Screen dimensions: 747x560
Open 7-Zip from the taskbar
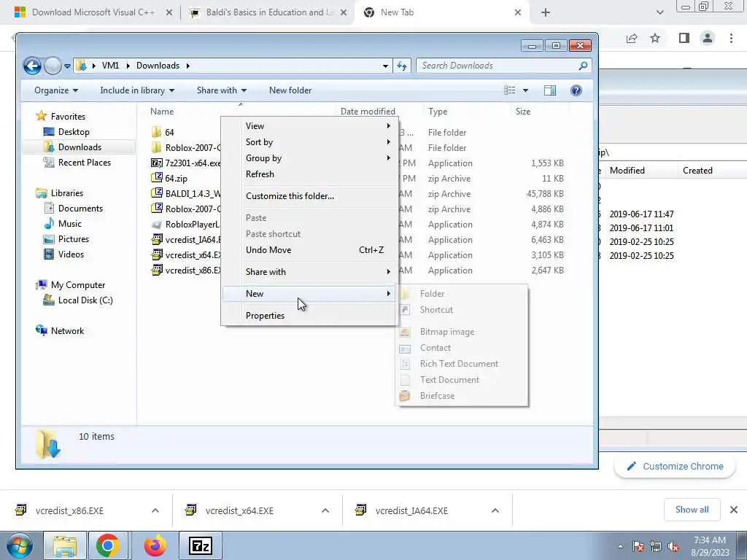(200, 545)
